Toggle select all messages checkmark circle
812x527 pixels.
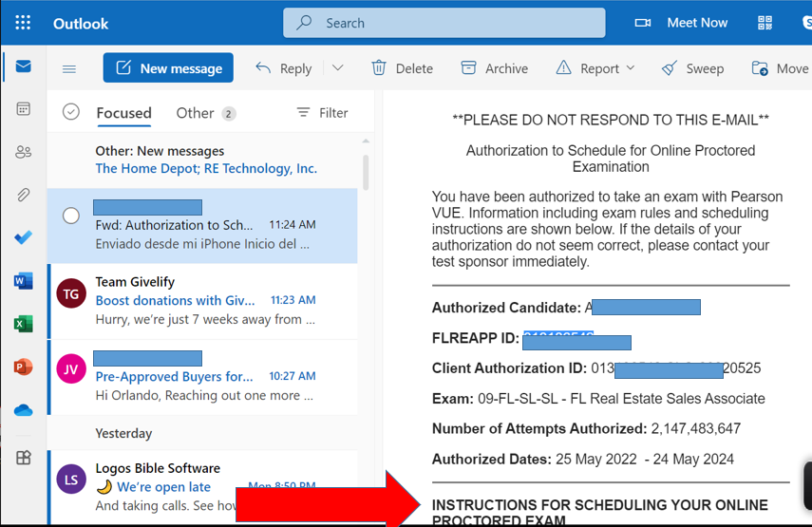pos(71,112)
